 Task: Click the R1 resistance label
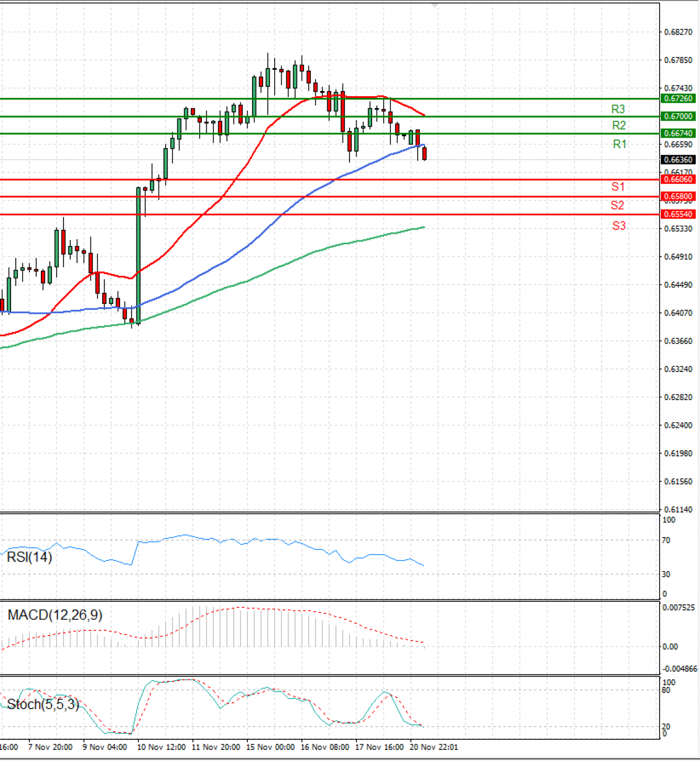point(619,144)
